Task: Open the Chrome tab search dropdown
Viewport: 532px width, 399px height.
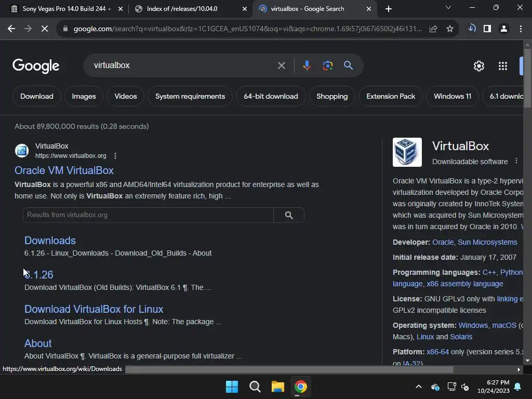Action: coord(448,7)
